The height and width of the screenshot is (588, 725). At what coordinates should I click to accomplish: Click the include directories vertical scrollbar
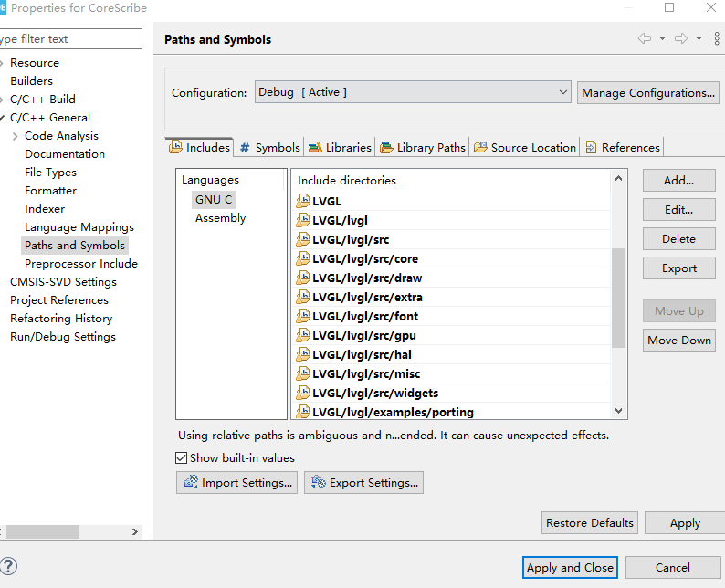[x=619, y=292]
